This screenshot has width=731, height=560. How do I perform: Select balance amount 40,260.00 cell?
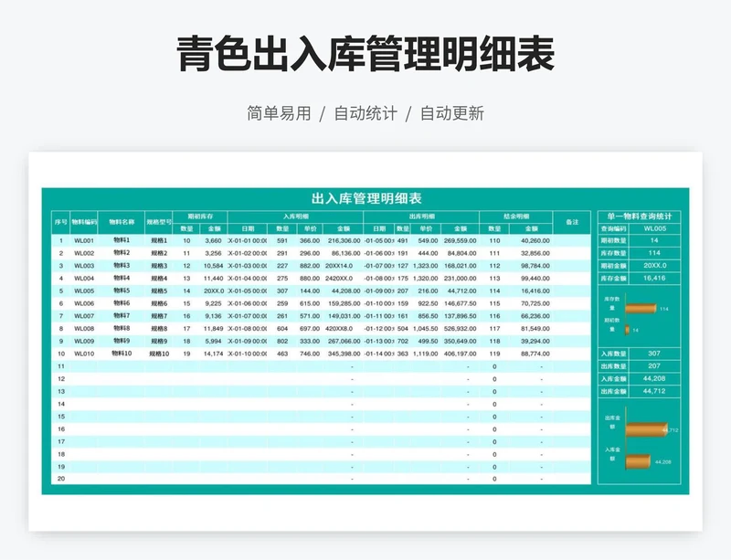click(532, 241)
